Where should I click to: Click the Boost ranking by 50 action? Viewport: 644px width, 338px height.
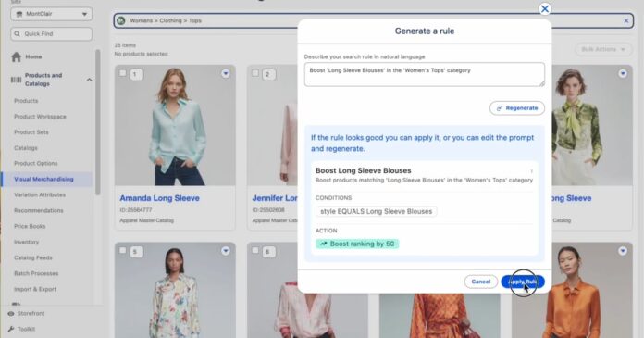(x=357, y=244)
